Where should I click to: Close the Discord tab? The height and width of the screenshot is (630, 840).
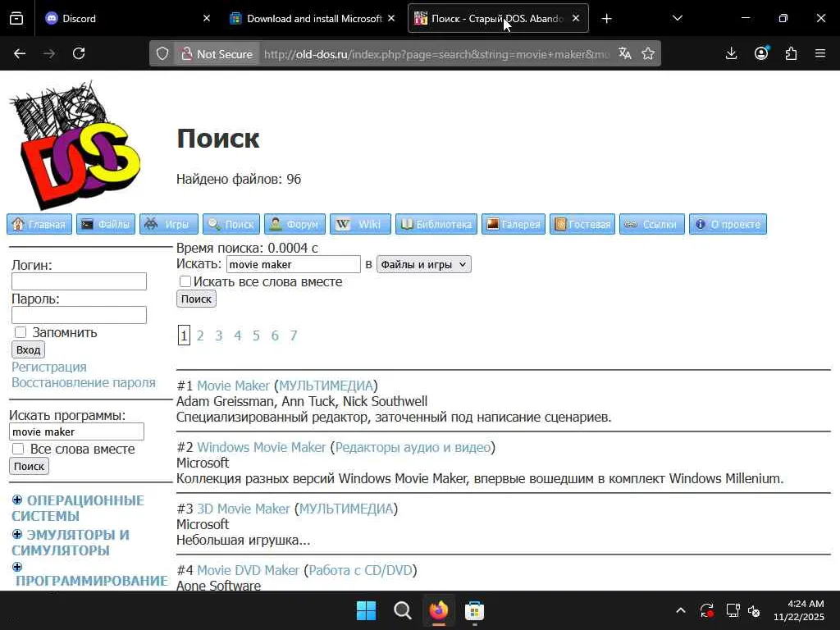[x=207, y=18]
